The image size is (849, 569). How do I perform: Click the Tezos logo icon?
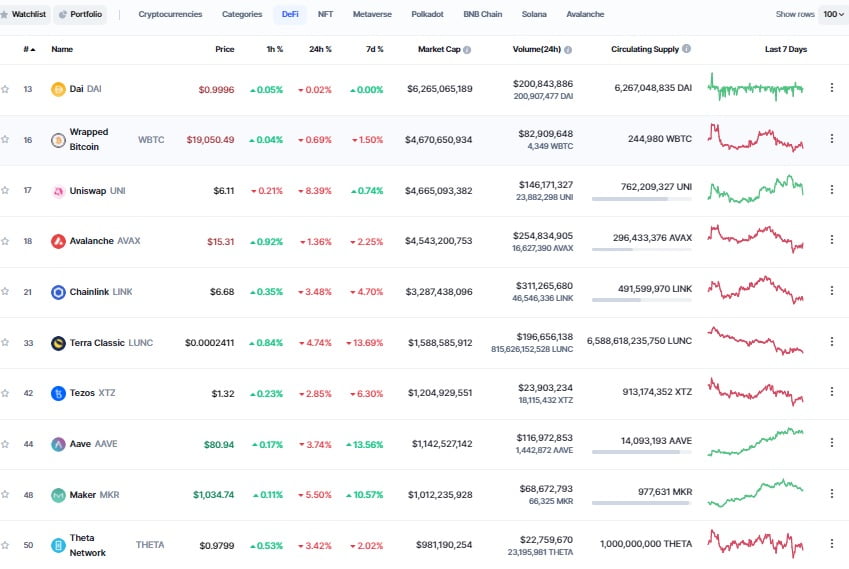pyautogui.click(x=58, y=393)
